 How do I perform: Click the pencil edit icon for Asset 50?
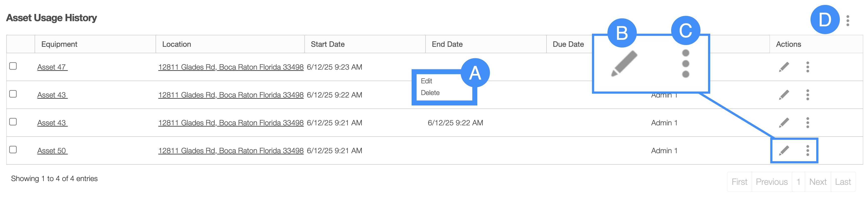click(x=784, y=150)
